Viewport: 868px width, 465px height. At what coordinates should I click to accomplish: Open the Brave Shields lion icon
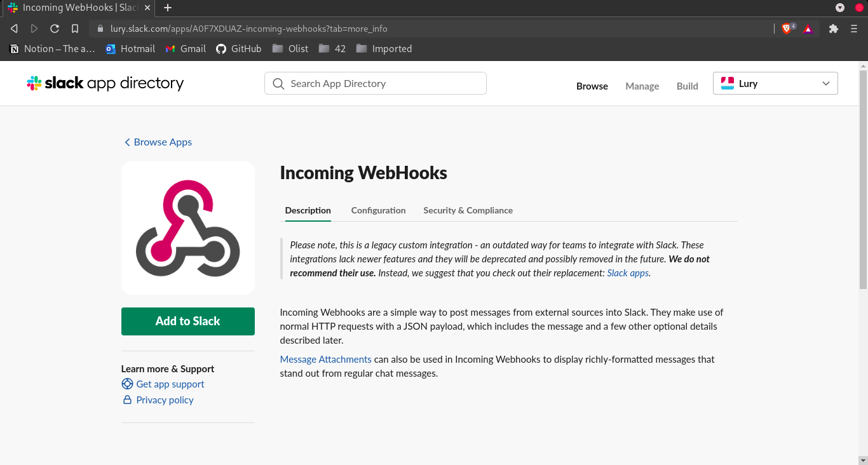click(786, 29)
